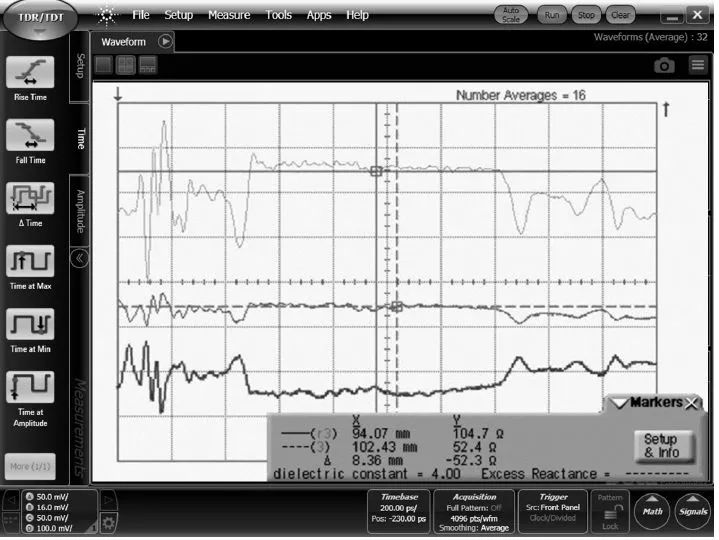The height and width of the screenshot is (540, 719).
Task: Open the Apps menu
Action: tap(319, 15)
